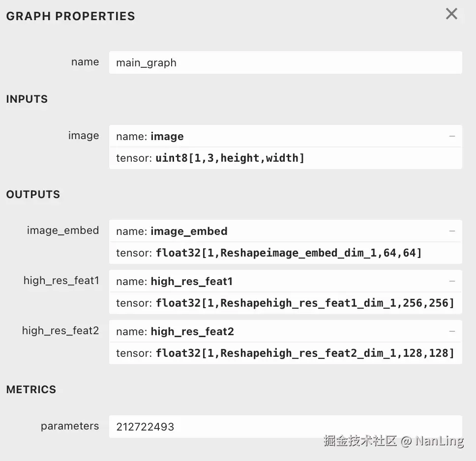Screen dimensions: 476x461
Task: Close the Graph Properties panel
Action: 451,14
